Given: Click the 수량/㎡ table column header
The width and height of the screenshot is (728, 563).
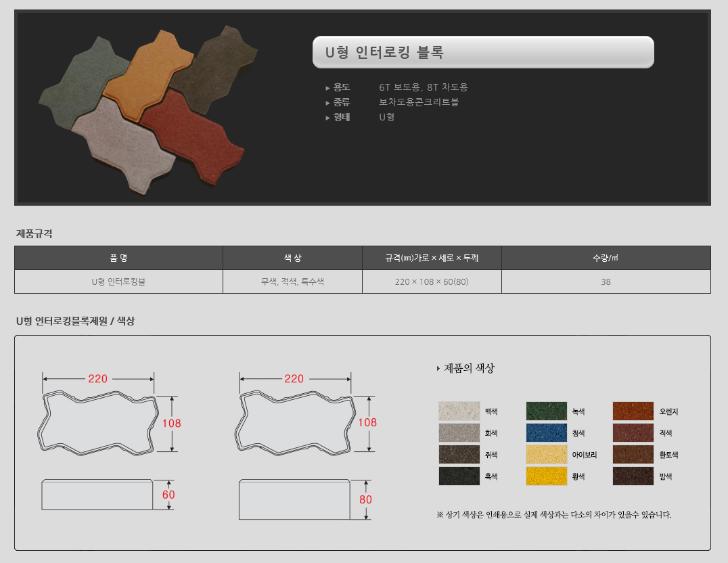Looking at the screenshot, I should [x=606, y=258].
